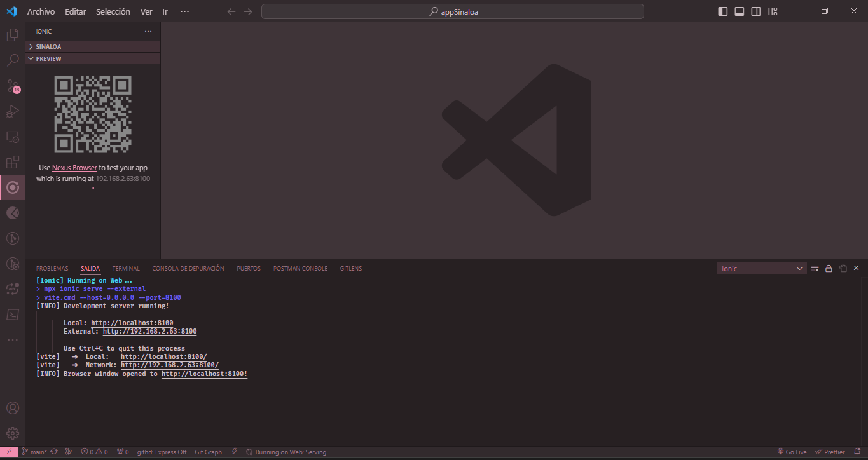Viewport: 868px width, 460px height.
Task: Open the Archivo menu
Action: [41, 11]
